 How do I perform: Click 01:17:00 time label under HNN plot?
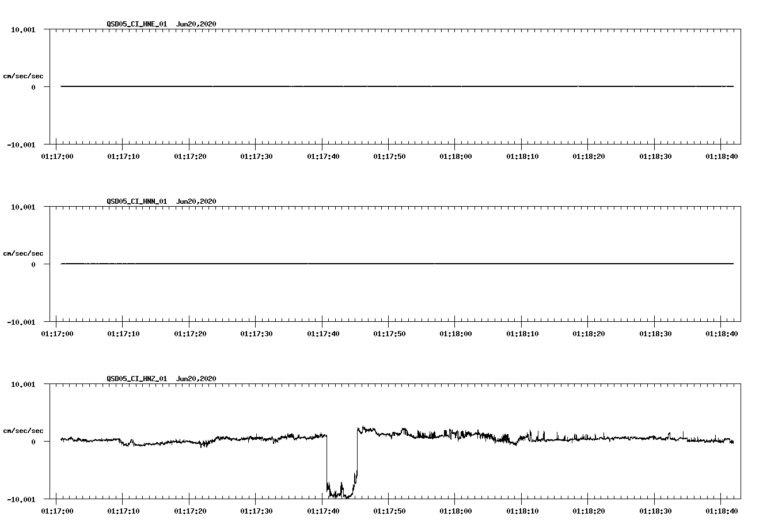(x=57, y=334)
